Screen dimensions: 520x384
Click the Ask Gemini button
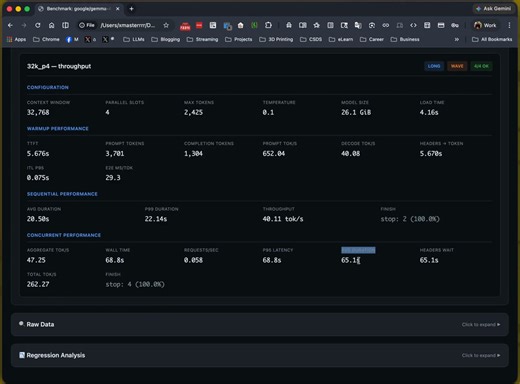[x=494, y=9]
